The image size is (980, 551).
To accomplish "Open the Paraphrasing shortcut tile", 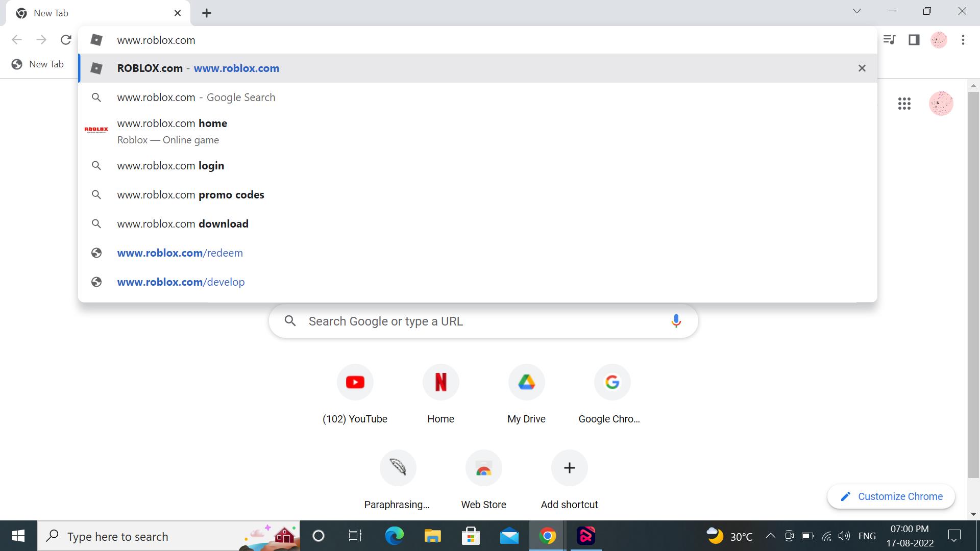I will 398,480.
